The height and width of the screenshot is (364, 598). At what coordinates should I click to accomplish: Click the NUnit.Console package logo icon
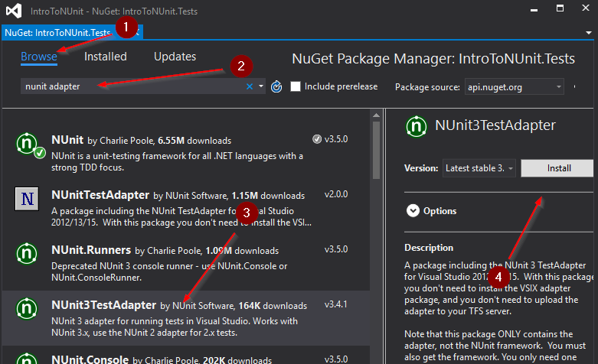point(27,359)
